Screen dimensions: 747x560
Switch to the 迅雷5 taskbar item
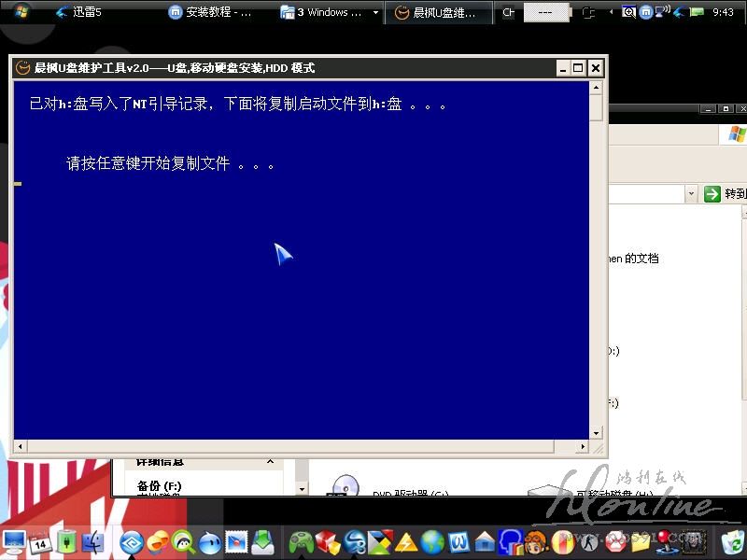(x=79, y=12)
